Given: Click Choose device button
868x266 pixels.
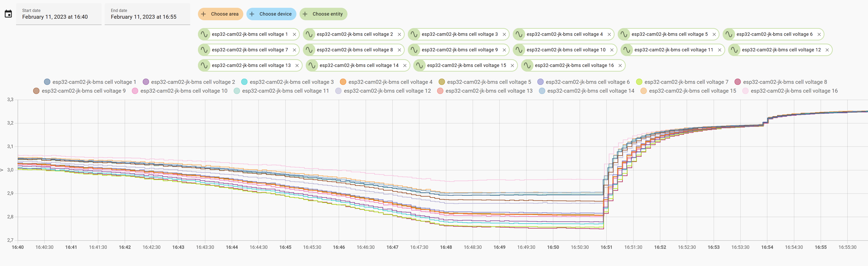Looking at the screenshot, I should (x=271, y=14).
